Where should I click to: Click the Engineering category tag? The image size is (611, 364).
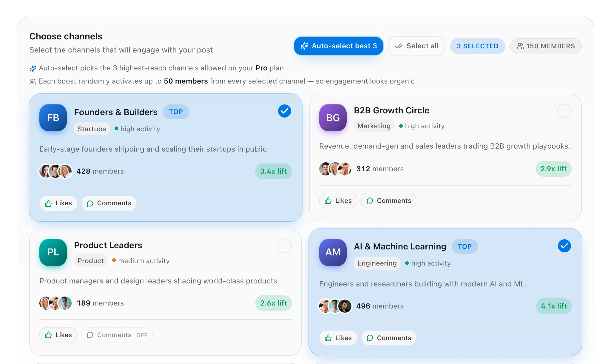377,263
